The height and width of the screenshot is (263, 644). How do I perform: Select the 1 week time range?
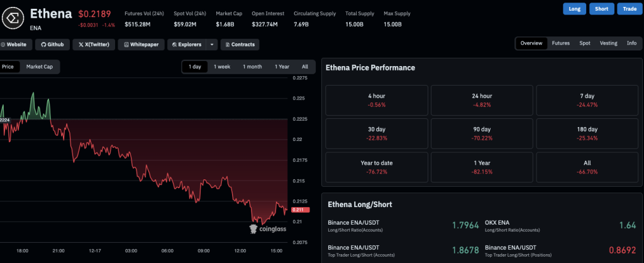click(221, 67)
